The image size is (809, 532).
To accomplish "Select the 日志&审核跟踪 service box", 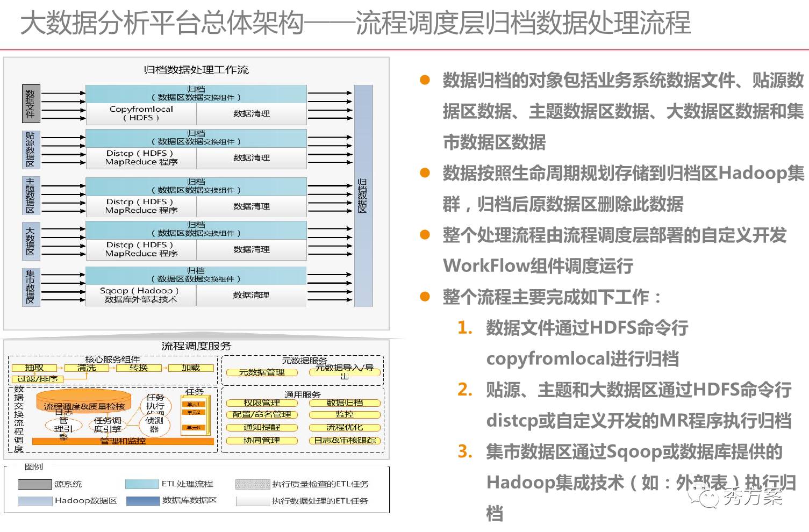I will (345, 440).
